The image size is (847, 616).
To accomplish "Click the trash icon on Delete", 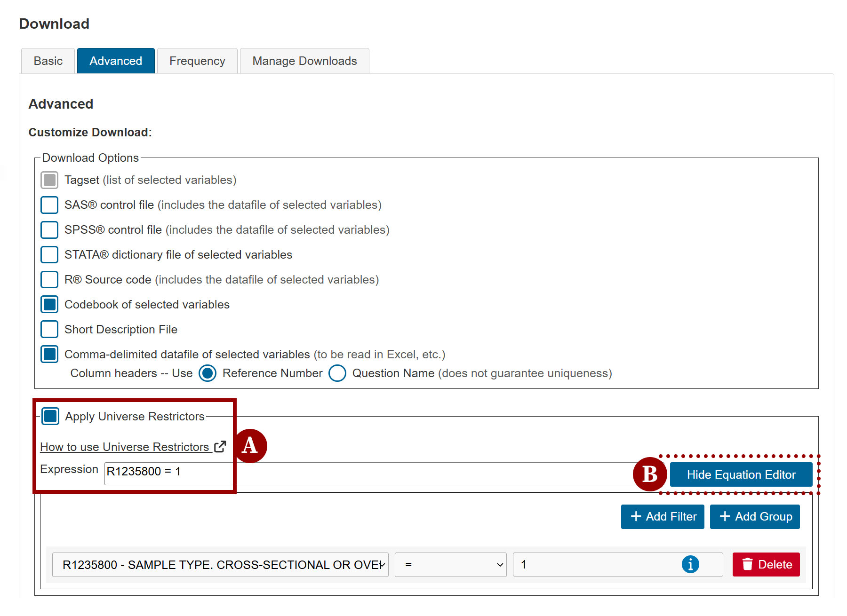I will click(x=747, y=564).
